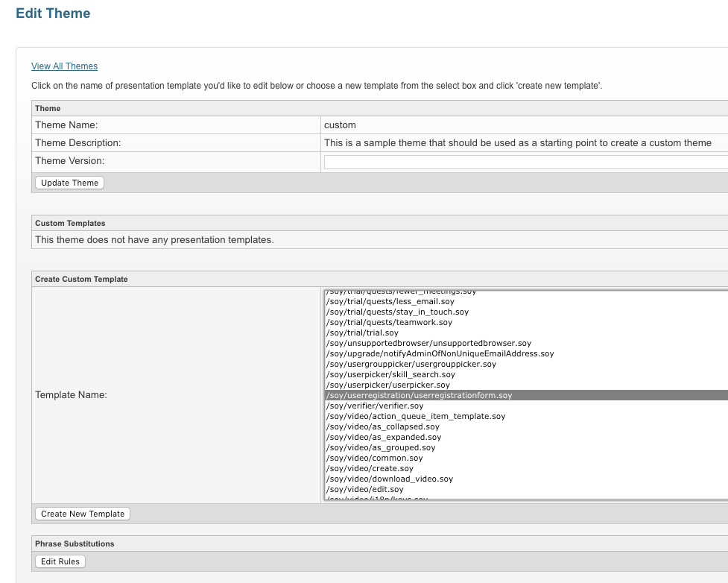
Task: Click the Theme Version text field
Action: [x=525, y=162]
